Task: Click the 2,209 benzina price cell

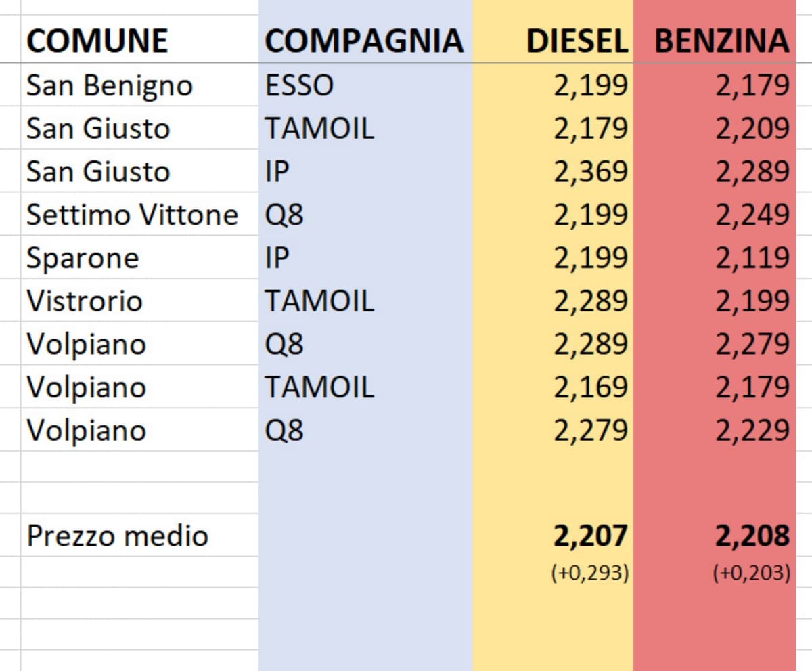Action: [752, 129]
